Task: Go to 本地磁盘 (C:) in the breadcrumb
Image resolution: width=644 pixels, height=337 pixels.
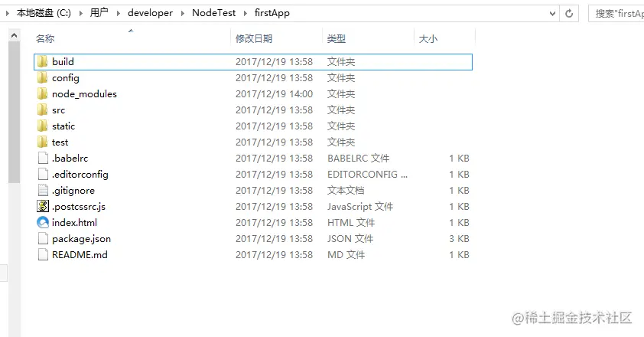Action: (x=44, y=13)
